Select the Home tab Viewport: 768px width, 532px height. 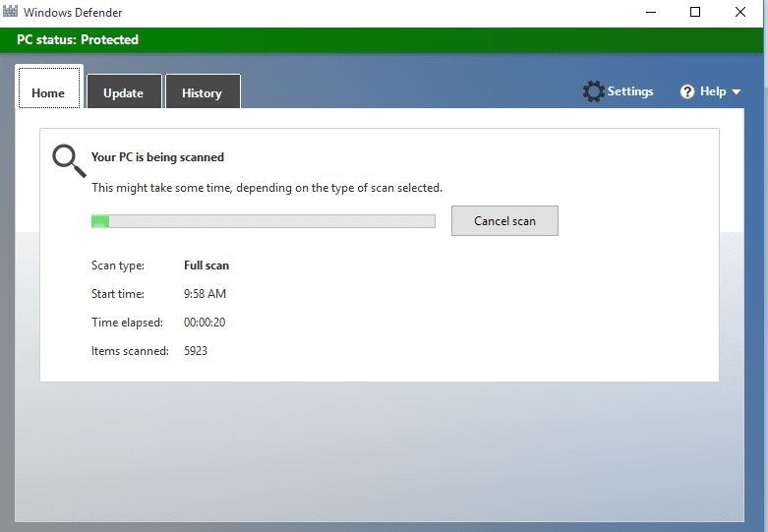(x=48, y=93)
